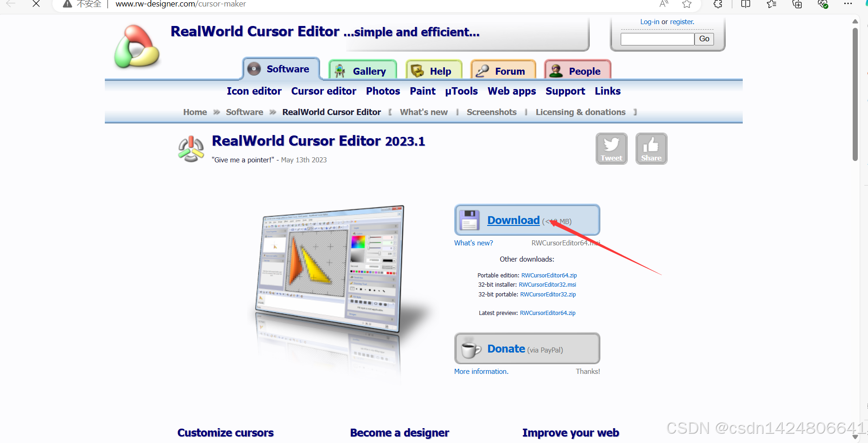The image size is (868, 443).
Task: Click RealWorld Cursor Editor breadcrumb
Action: coord(331,112)
